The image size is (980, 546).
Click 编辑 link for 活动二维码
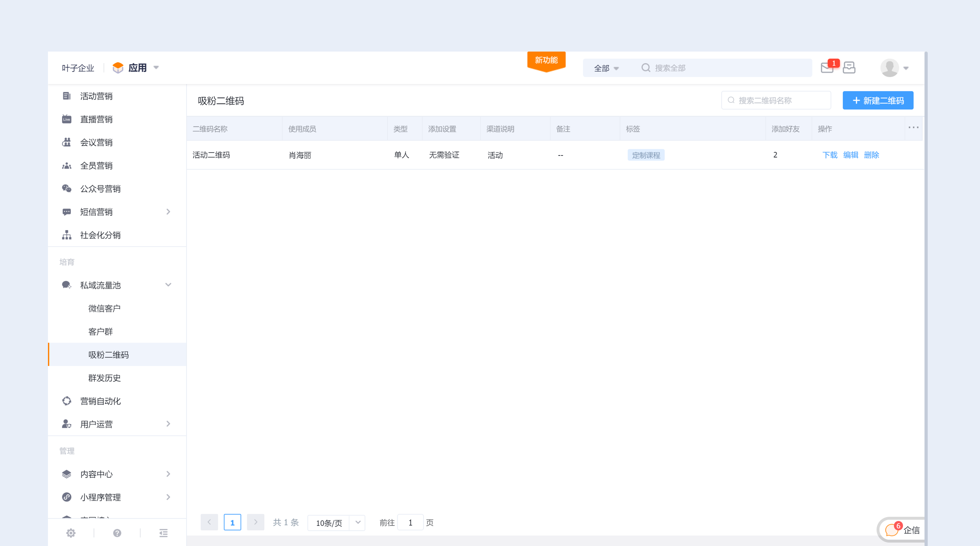coord(851,155)
